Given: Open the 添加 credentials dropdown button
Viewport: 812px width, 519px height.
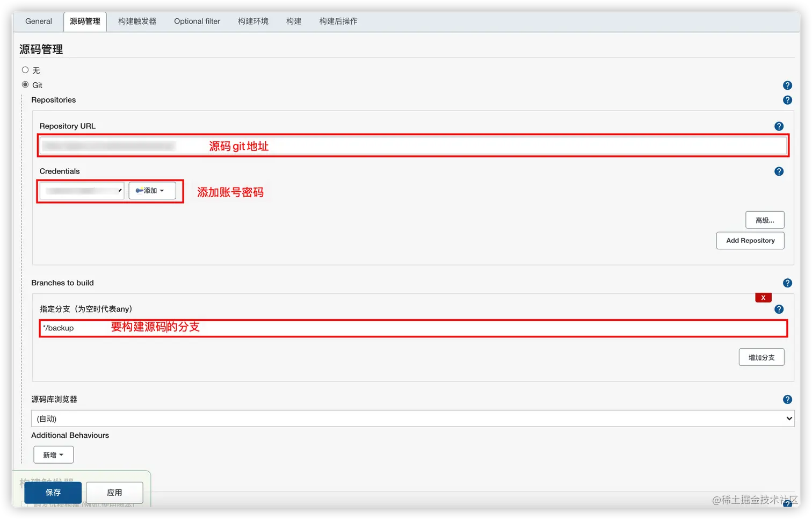Looking at the screenshot, I should tap(152, 191).
